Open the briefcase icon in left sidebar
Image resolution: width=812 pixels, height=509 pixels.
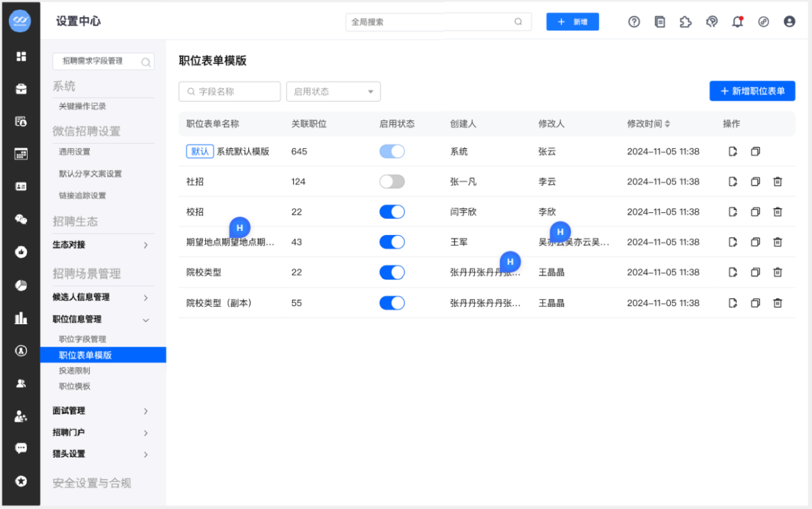21,89
